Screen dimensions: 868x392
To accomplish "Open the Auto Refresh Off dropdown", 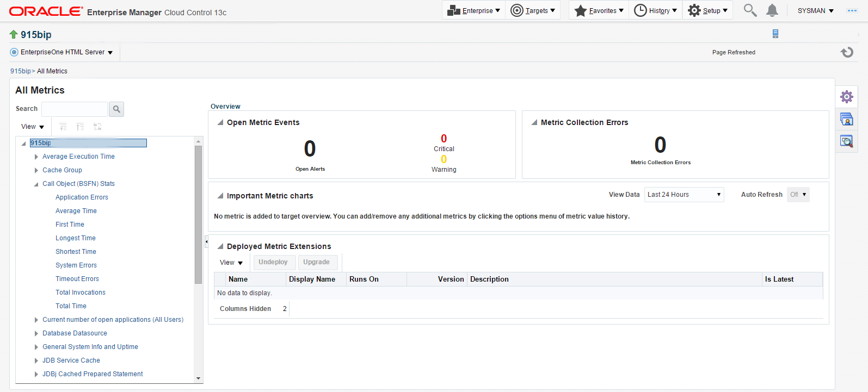I will [798, 195].
